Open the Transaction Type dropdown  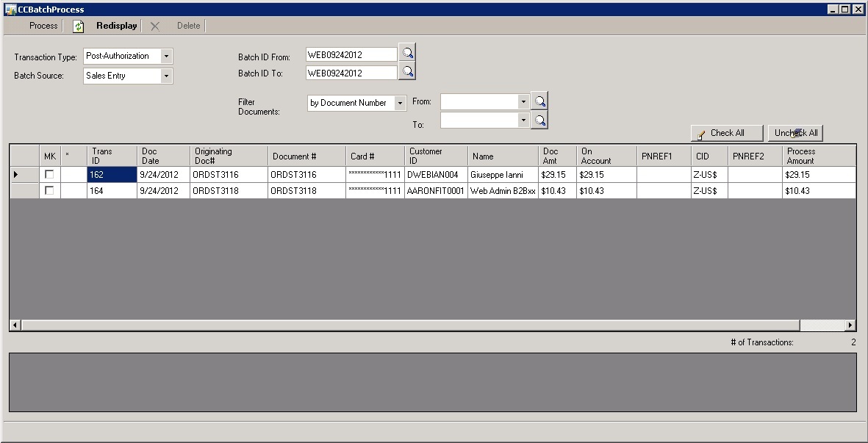click(x=167, y=56)
